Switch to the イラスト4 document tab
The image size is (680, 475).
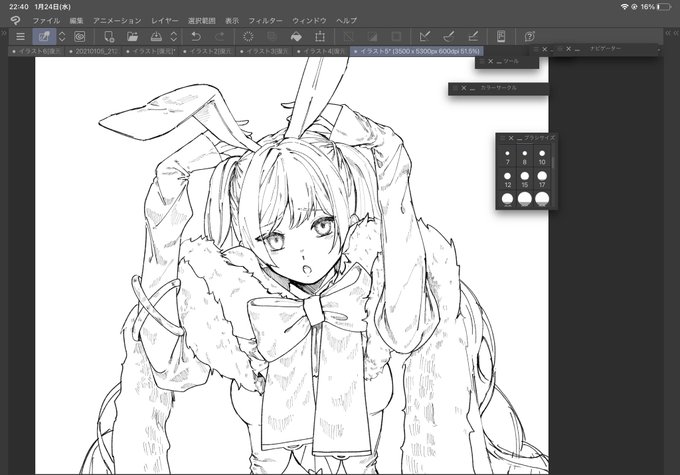(321, 51)
